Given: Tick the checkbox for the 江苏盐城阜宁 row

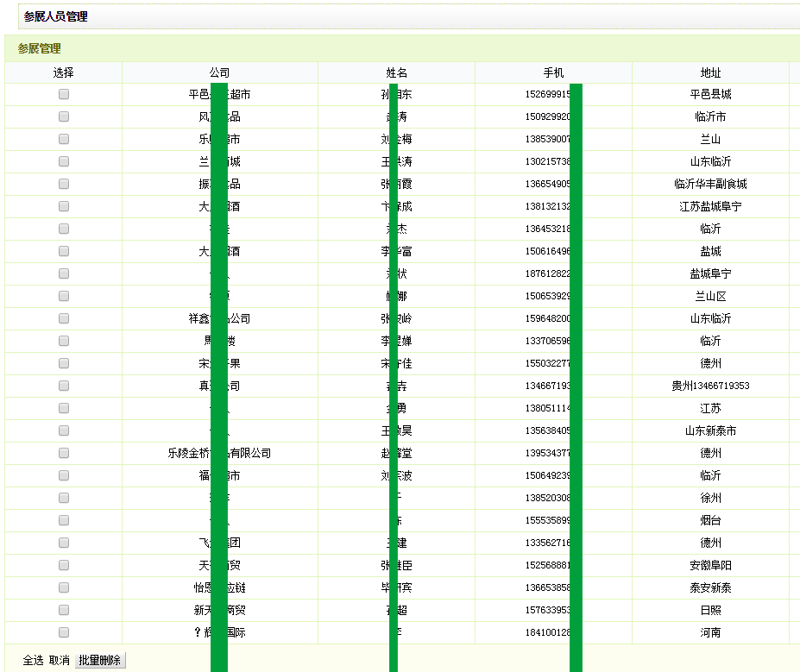Looking at the screenshot, I should pos(64,206).
